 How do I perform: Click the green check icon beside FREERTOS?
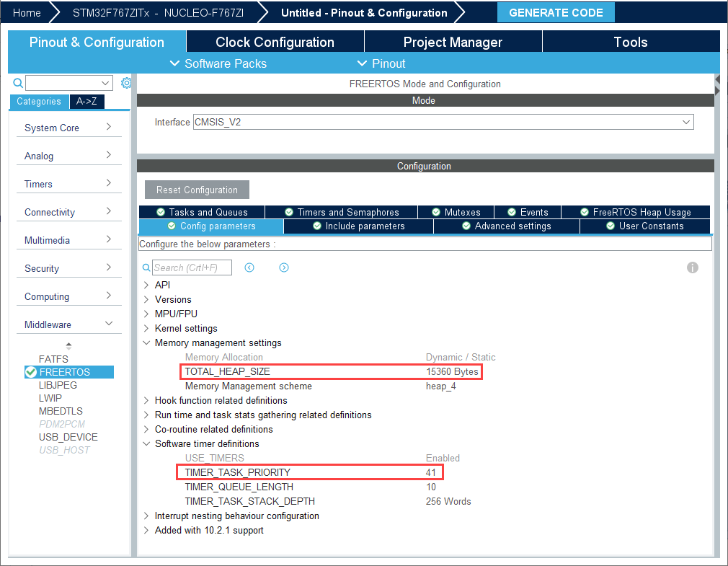(x=30, y=372)
